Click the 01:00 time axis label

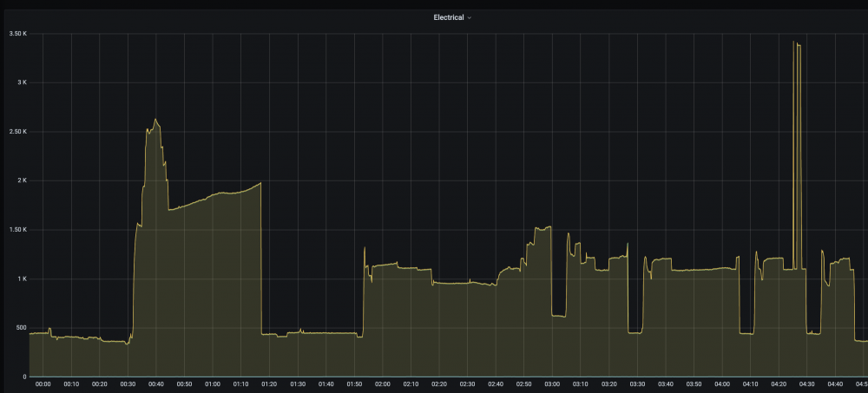click(213, 384)
